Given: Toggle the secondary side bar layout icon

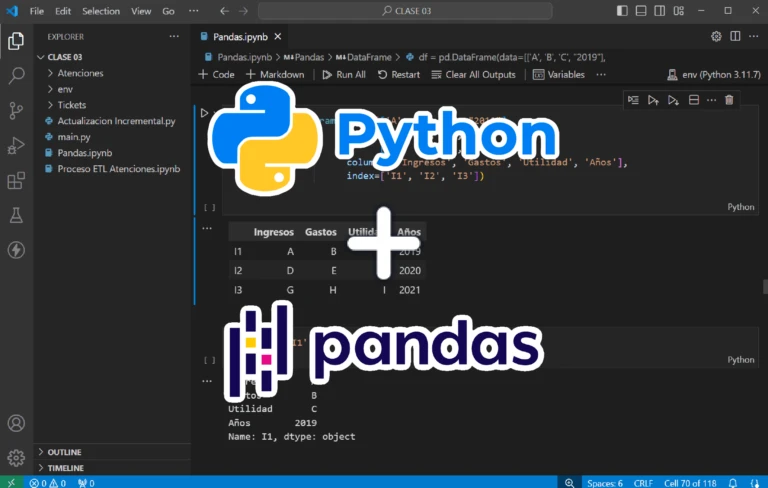Looking at the screenshot, I should pos(660,11).
